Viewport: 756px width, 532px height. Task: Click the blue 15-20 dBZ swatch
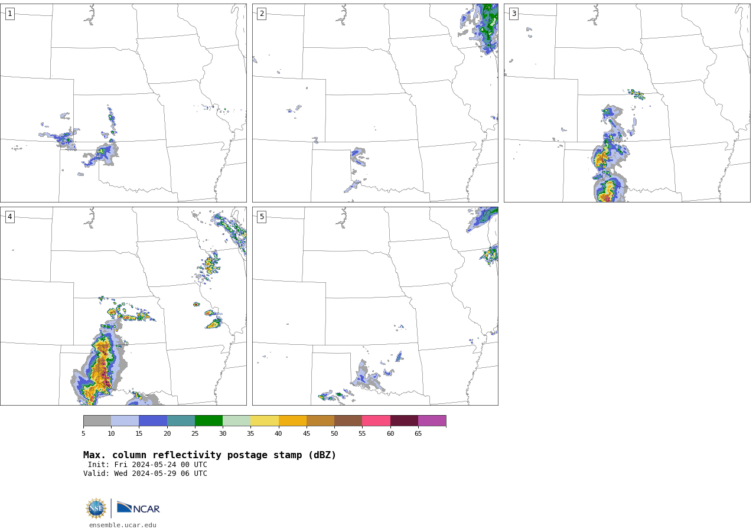(x=153, y=421)
